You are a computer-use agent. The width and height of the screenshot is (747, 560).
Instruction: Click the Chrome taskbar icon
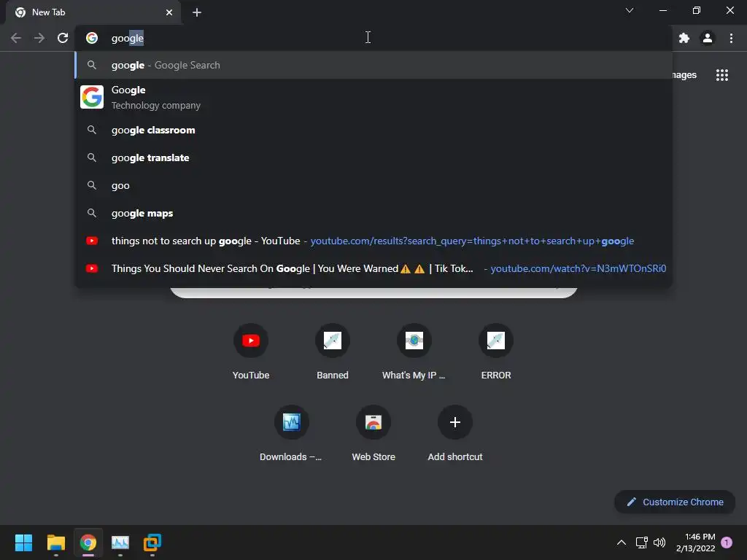(x=88, y=542)
